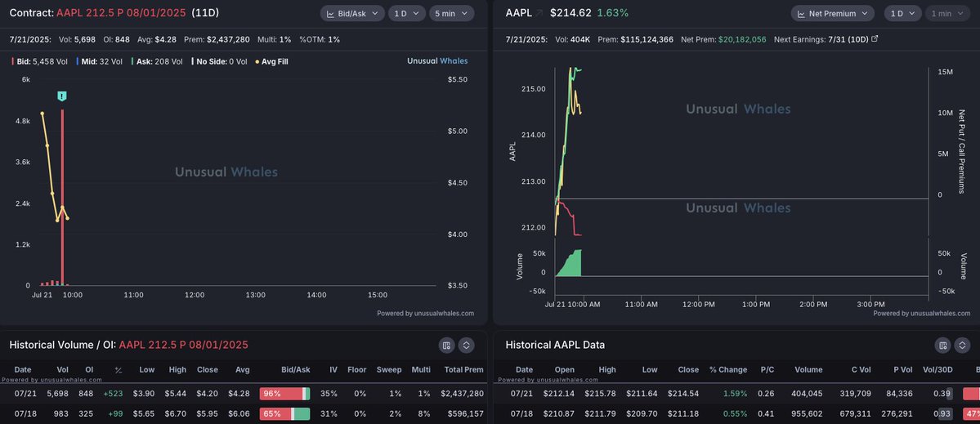This screenshot has height=424, width=980.
Task: Sort contract table by Multi column
Action: [x=421, y=370]
